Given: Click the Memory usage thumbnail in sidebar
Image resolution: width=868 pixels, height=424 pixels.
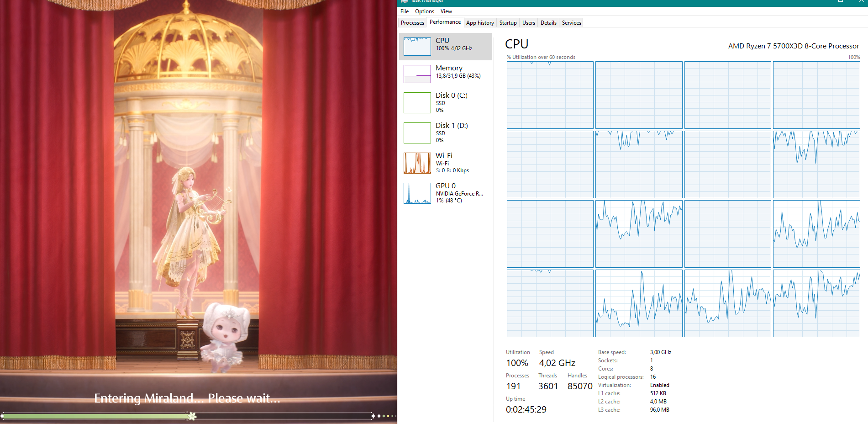Looking at the screenshot, I should [417, 74].
